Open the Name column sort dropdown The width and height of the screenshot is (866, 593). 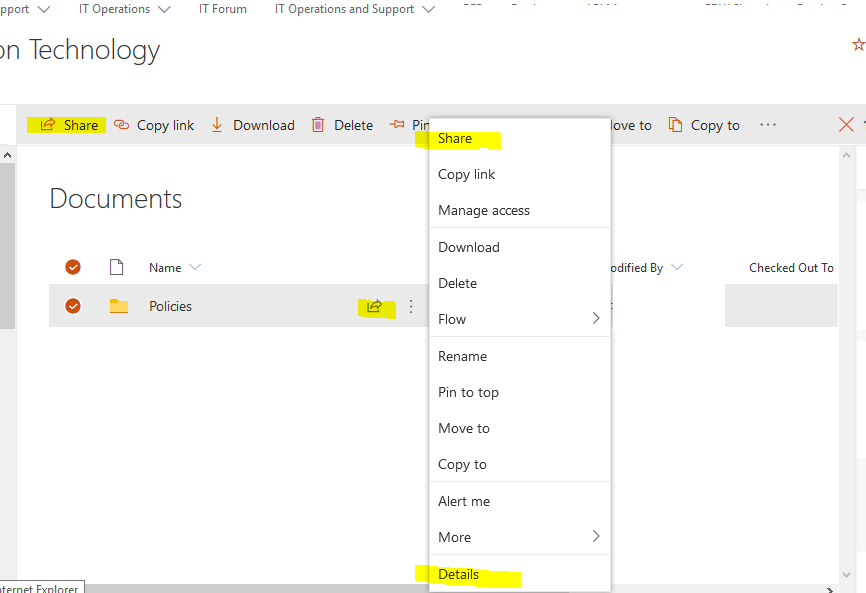[x=195, y=267]
